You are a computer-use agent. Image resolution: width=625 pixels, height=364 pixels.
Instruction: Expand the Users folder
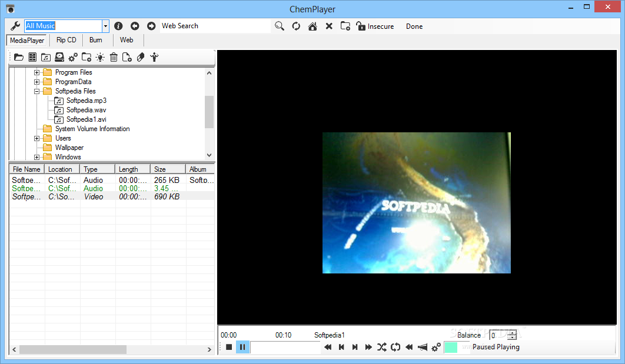click(x=36, y=139)
